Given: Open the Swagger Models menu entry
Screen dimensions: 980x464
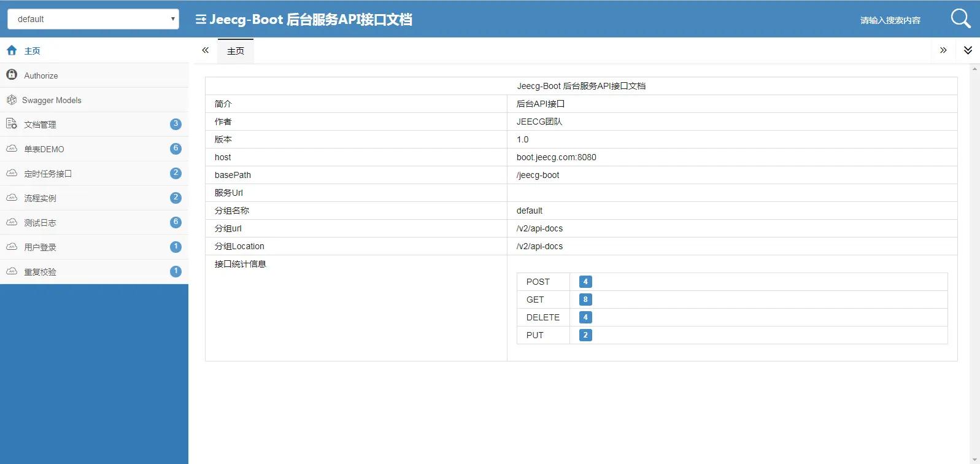Looking at the screenshot, I should pos(94,99).
